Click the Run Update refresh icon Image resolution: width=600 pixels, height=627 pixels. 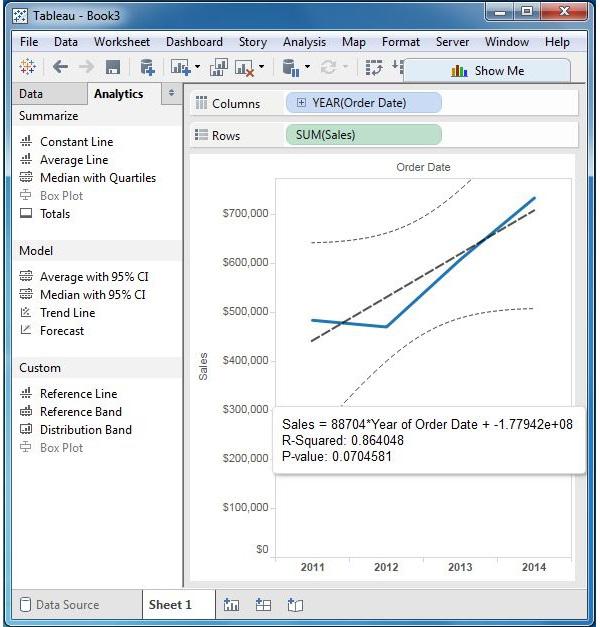(x=328, y=67)
